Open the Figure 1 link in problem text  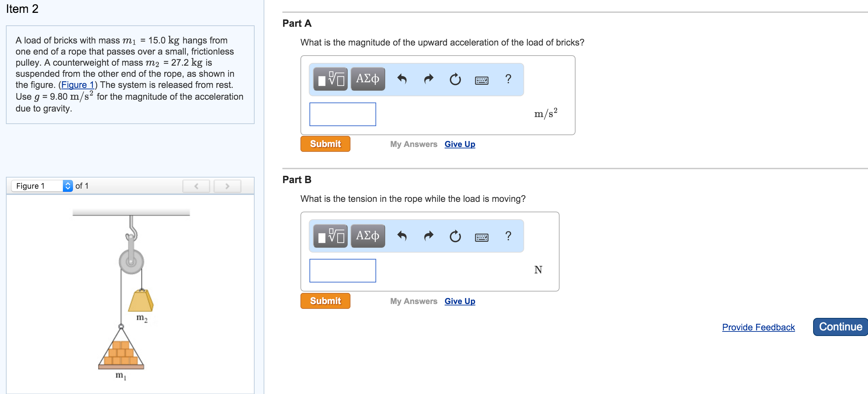tap(78, 85)
